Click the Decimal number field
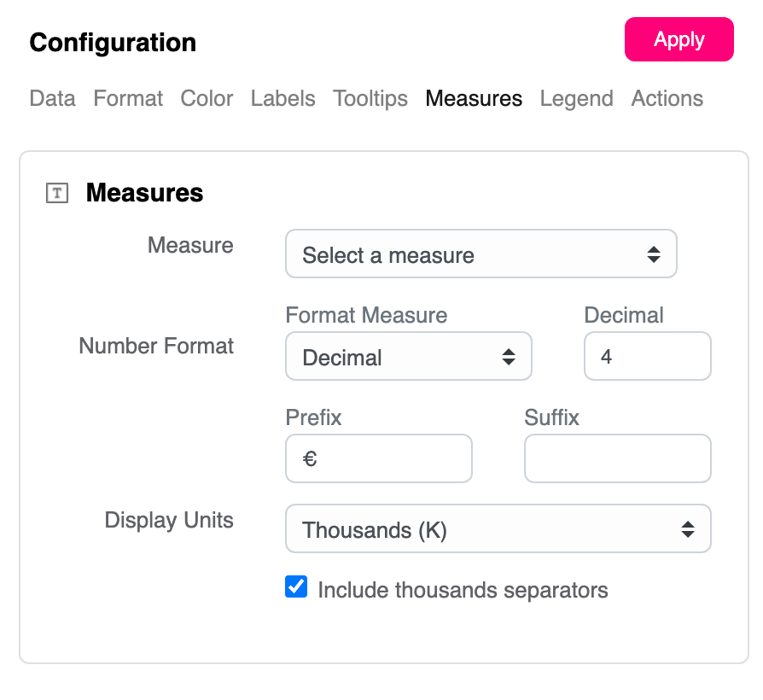Image resolution: width=763 pixels, height=700 pixels. [647, 357]
